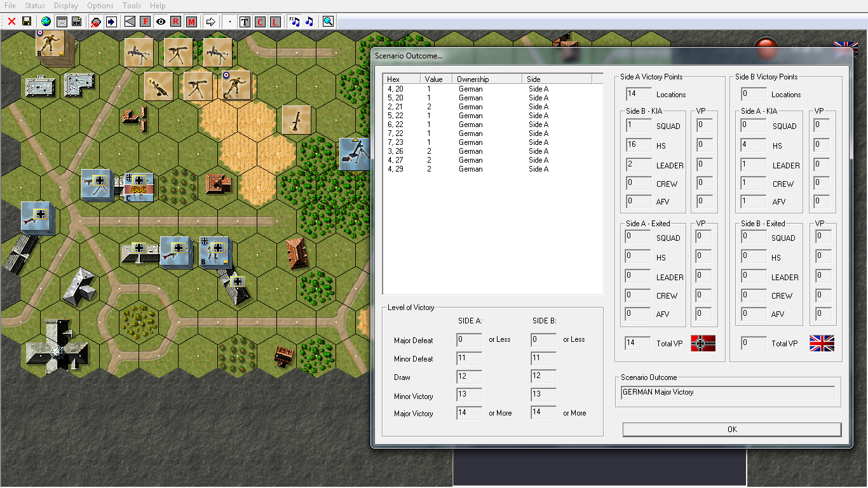
Task: Select the hex 4, 29 row
Action: click(492, 169)
